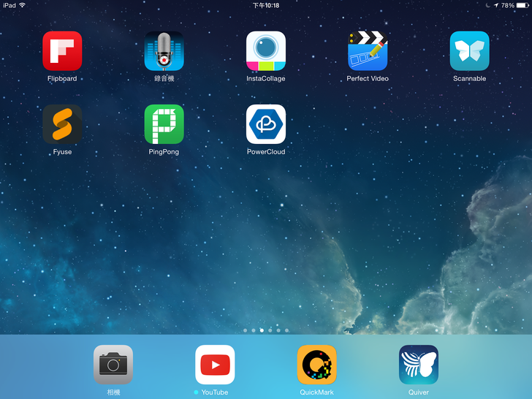The height and width of the screenshot is (399, 532).
Task: Open PowerCloud app icon
Action: point(266,124)
